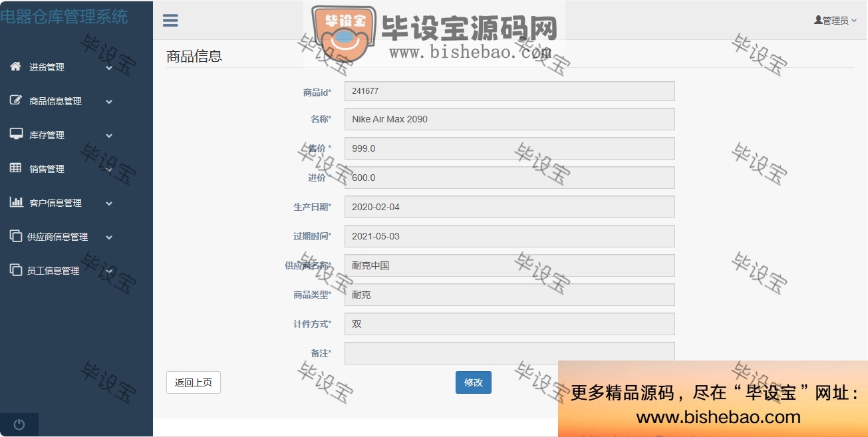Click the 过期时间 field showing 2021-05-03
Image resolution: width=868 pixels, height=437 pixels.
pyautogui.click(x=509, y=236)
